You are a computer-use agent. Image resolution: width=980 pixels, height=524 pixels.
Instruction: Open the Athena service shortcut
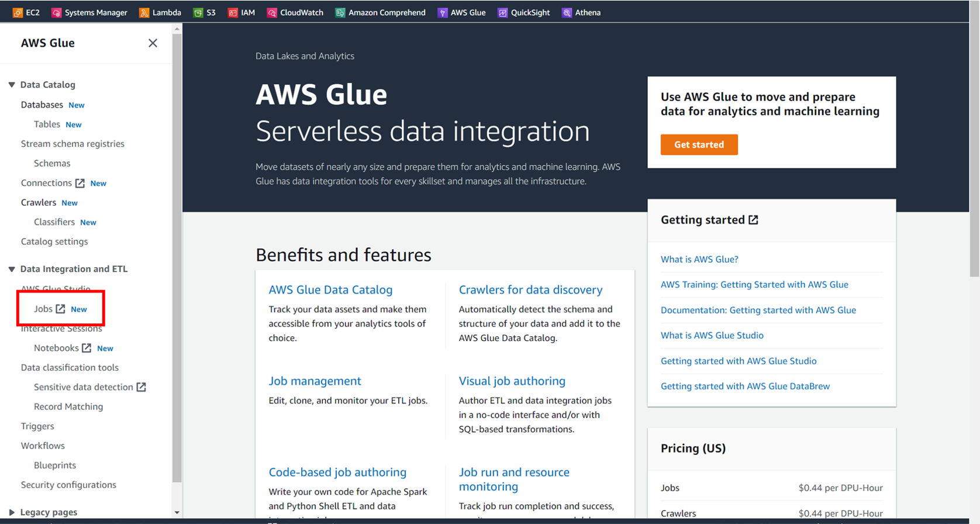coord(581,12)
